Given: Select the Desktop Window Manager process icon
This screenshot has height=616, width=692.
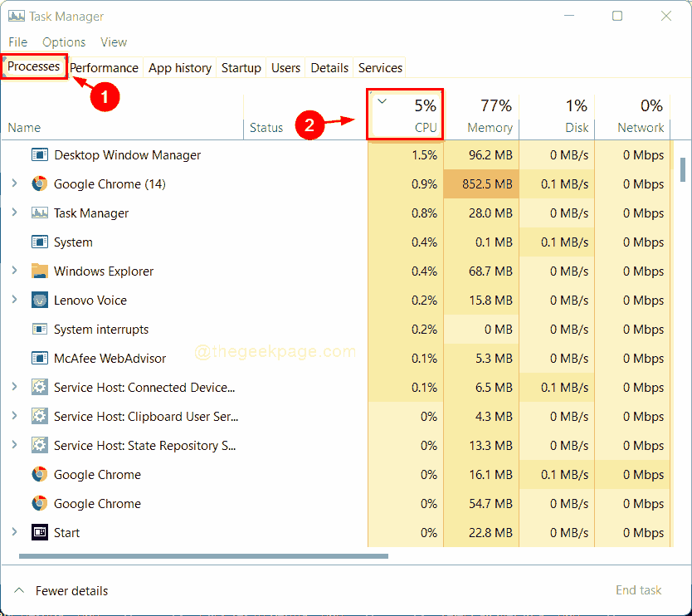Looking at the screenshot, I should pyautogui.click(x=39, y=154).
